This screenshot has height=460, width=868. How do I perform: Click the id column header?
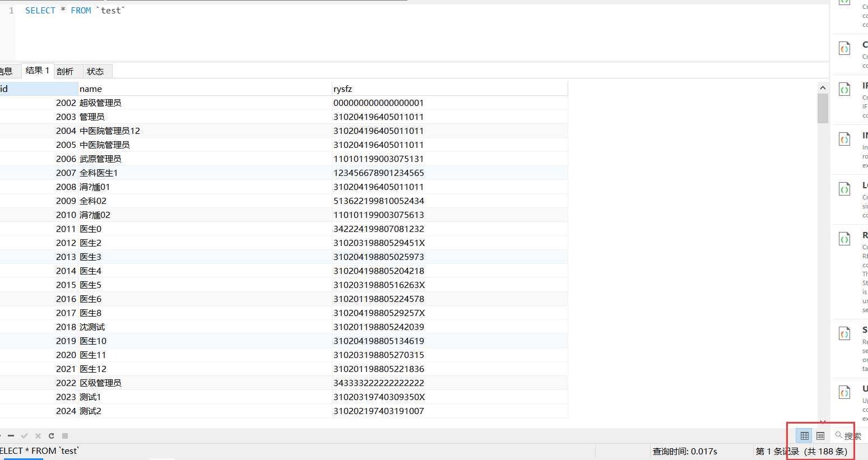[39, 89]
